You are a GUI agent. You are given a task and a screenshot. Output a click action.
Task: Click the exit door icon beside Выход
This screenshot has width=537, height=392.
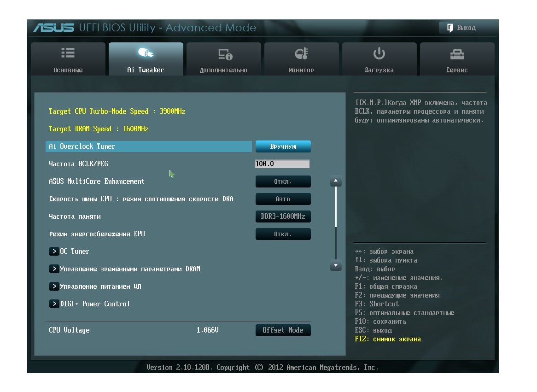coord(450,28)
